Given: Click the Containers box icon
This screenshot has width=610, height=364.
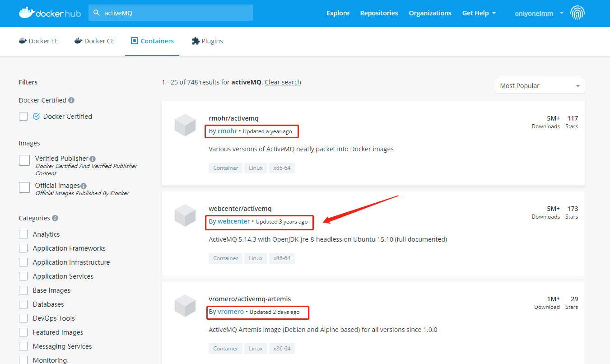Looking at the screenshot, I should 134,40.
